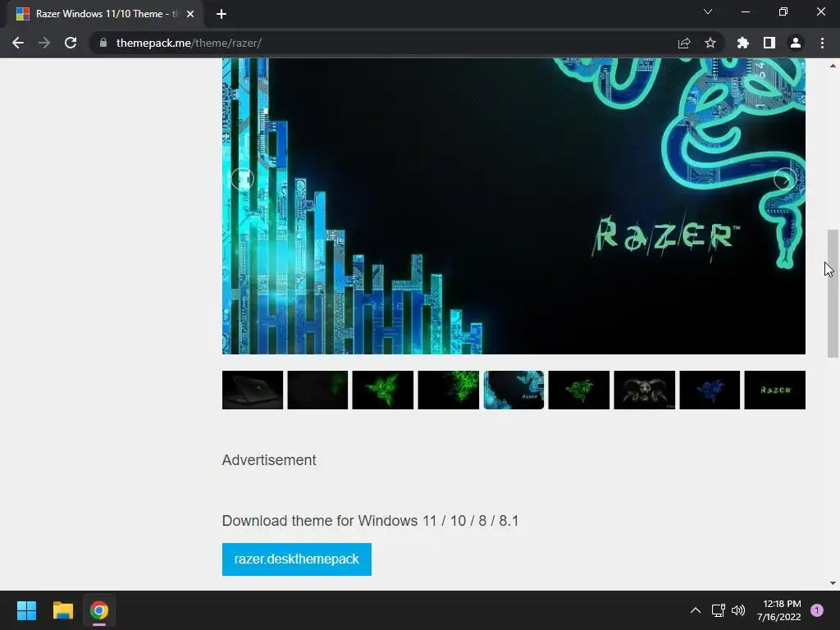Toggle the browser side panel
Screen dimensions: 840x630
(x=769, y=43)
